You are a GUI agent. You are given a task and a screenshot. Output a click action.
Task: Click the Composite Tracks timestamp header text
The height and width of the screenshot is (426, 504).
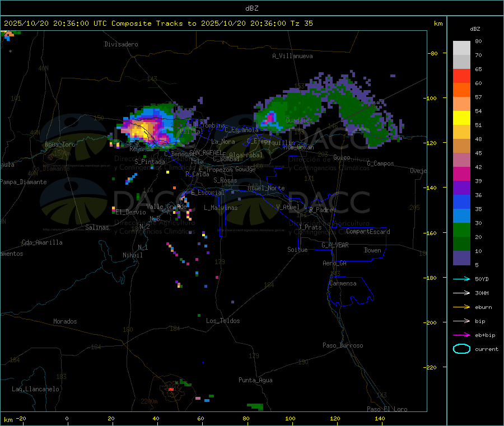click(x=158, y=24)
